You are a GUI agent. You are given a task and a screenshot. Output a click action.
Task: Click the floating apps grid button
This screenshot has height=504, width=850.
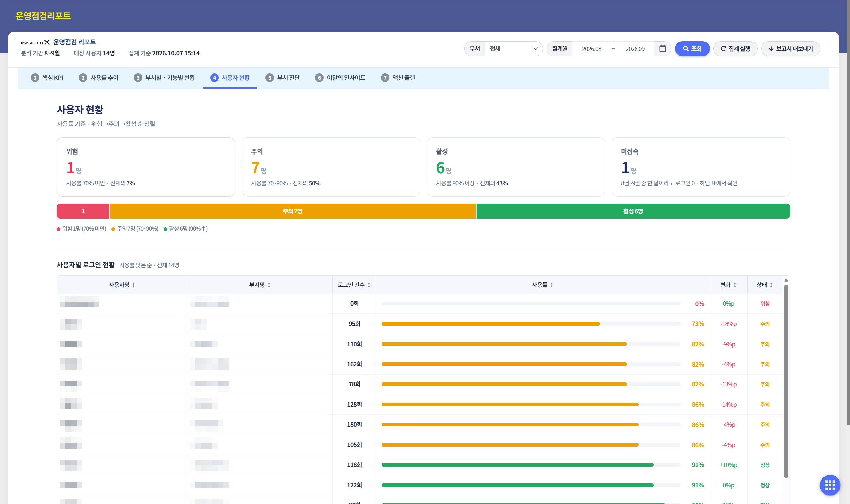(830, 485)
